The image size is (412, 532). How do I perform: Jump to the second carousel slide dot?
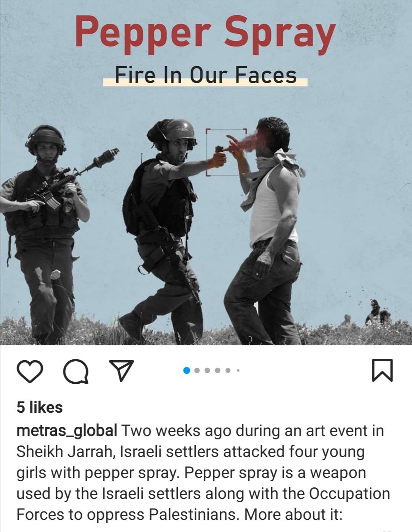[x=197, y=370]
